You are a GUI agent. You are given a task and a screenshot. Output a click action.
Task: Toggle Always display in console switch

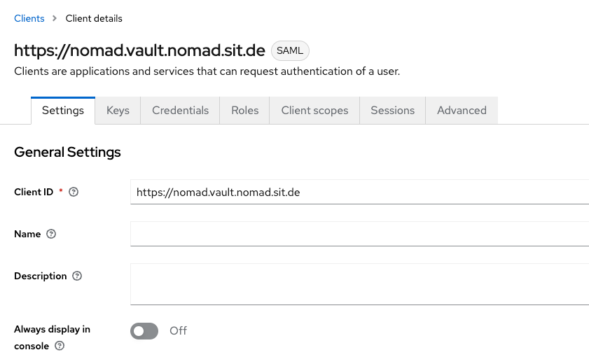click(x=144, y=330)
